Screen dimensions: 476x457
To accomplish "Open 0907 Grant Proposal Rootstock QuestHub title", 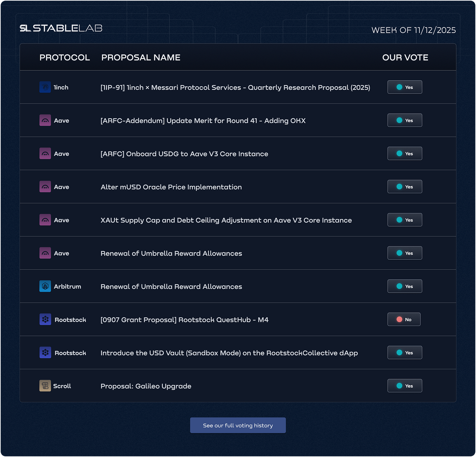I will pos(184,320).
